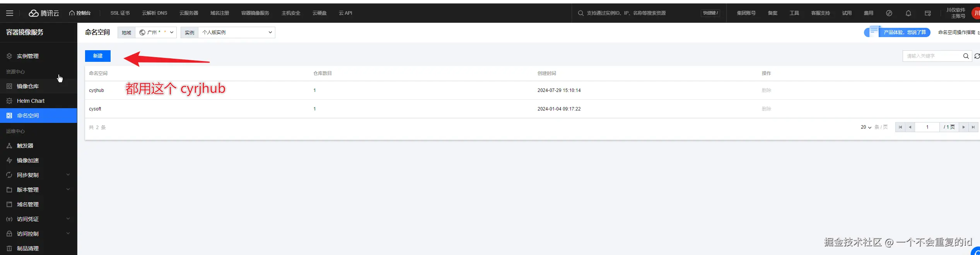The image size is (980, 255).
Task: Open 制品清理 in sidebar
Action: tap(39, 248)
